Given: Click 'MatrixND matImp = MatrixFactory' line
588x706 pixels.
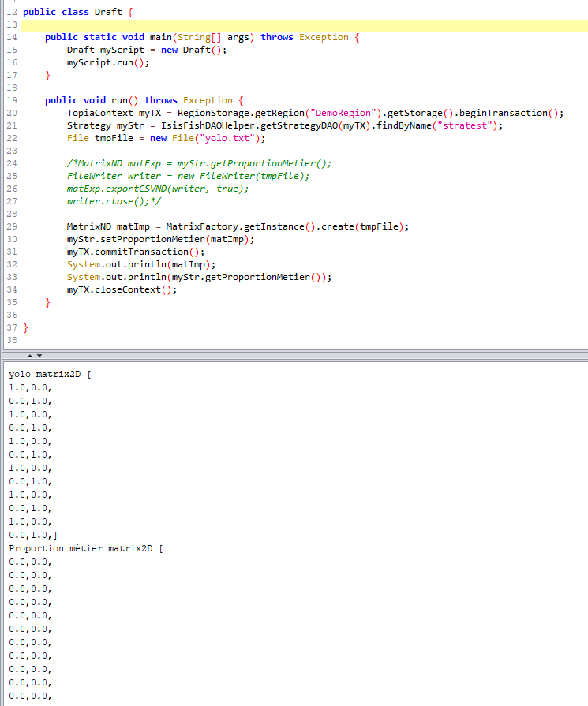Looking at the screenshot, I should tap(238, 226).
